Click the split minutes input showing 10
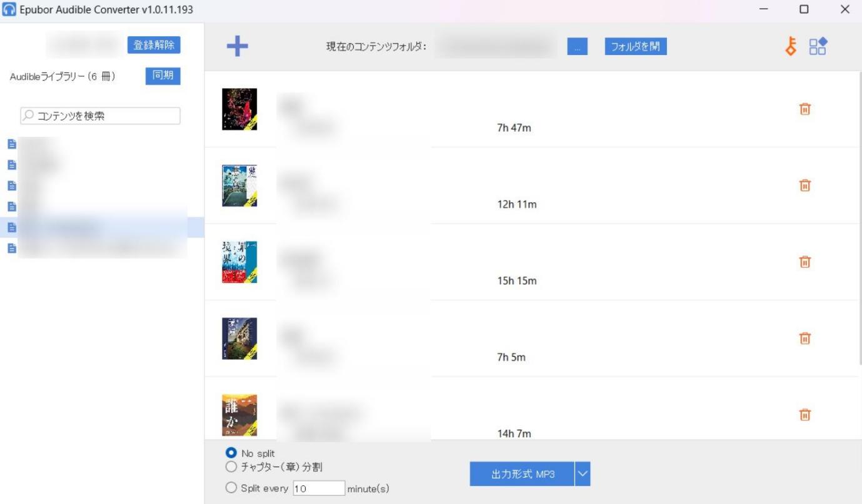 (x=318, y=488)
